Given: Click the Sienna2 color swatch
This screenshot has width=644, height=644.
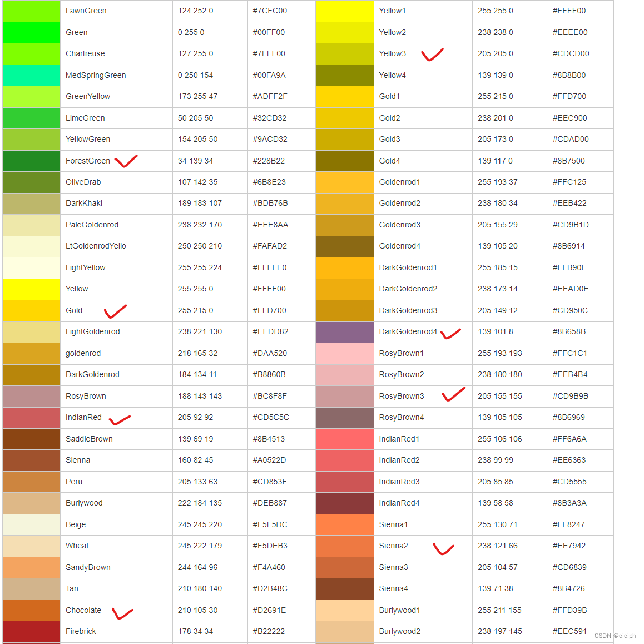Looking at the screenshot, I should [x=345, y=546].
